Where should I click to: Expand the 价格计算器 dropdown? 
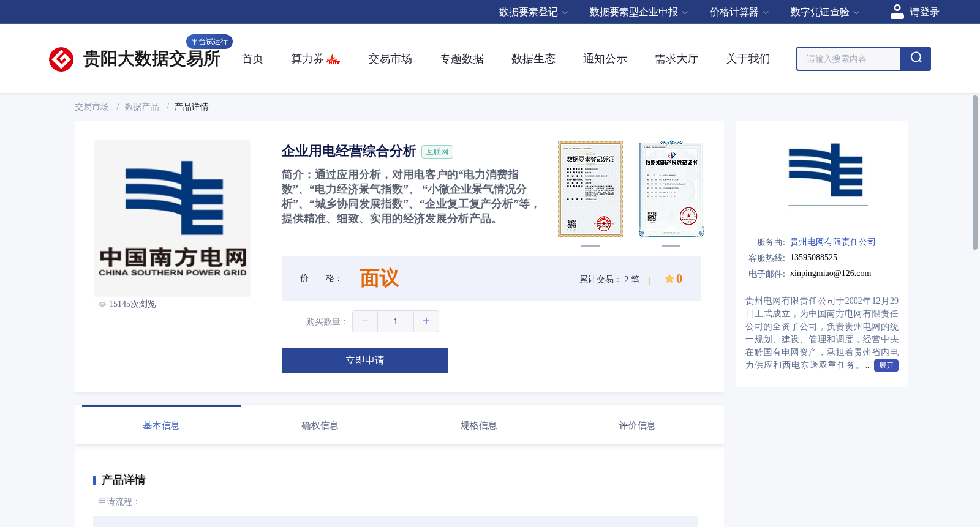coord(739,12)
